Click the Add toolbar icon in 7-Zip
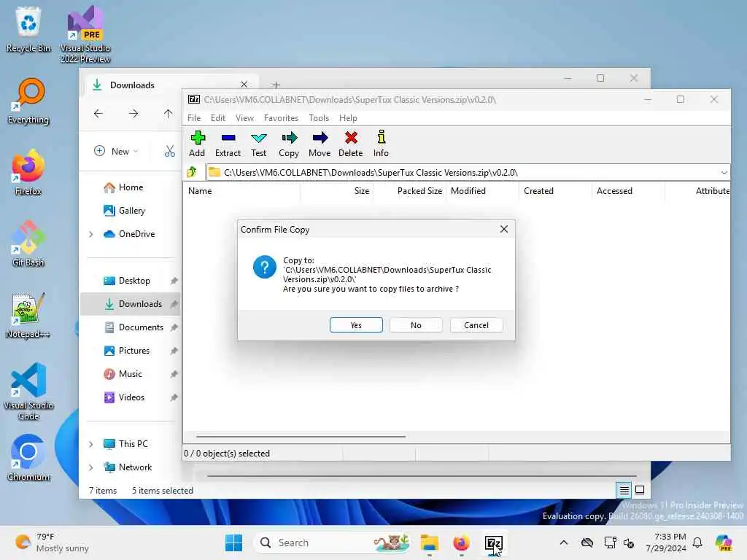 197,144
